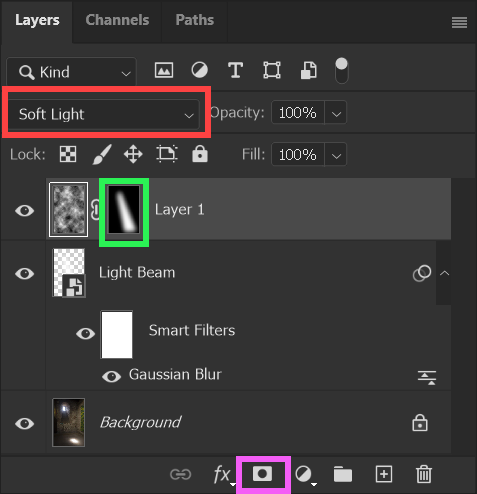Screen dimensions: 477x494
Task: Lock transparent pixels checkerboard icon
Action: pyautogui.click(x=68, y=154)
